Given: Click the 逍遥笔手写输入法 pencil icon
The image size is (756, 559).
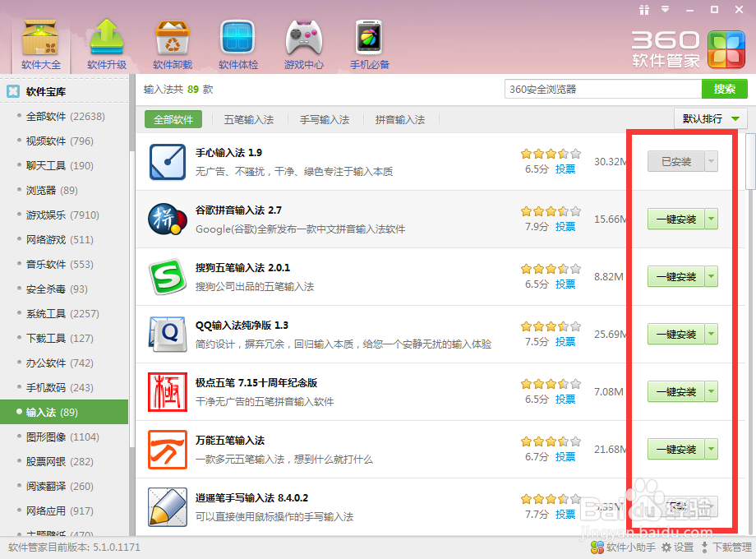Looking at the screenshot, I should coord(168,507).
